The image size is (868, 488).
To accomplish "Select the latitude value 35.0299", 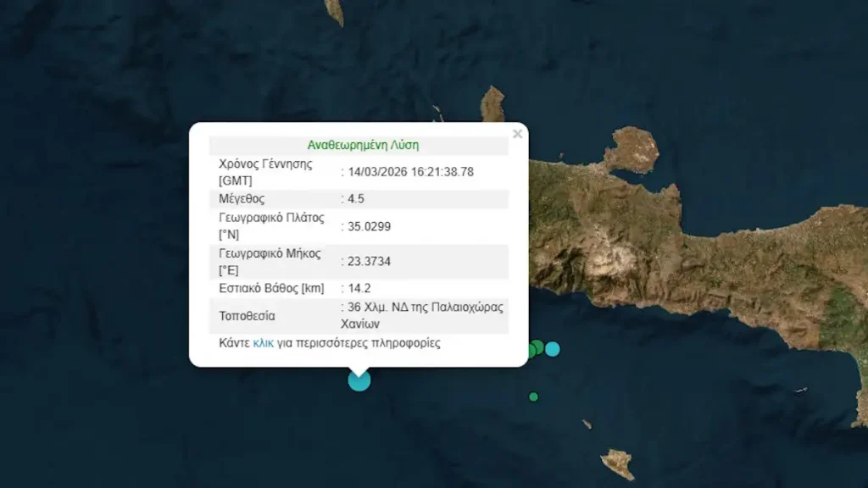I will pos(368,226).
